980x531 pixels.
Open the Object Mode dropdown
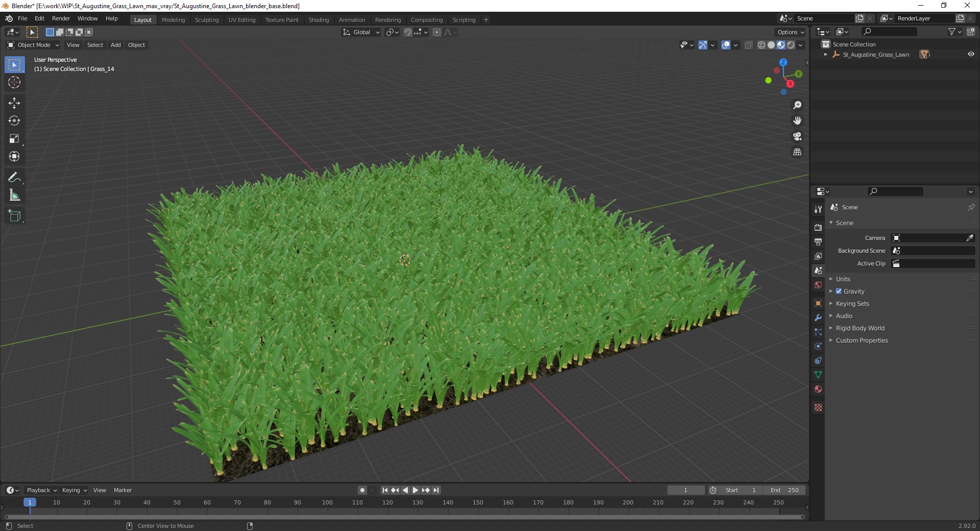point(33,45)
